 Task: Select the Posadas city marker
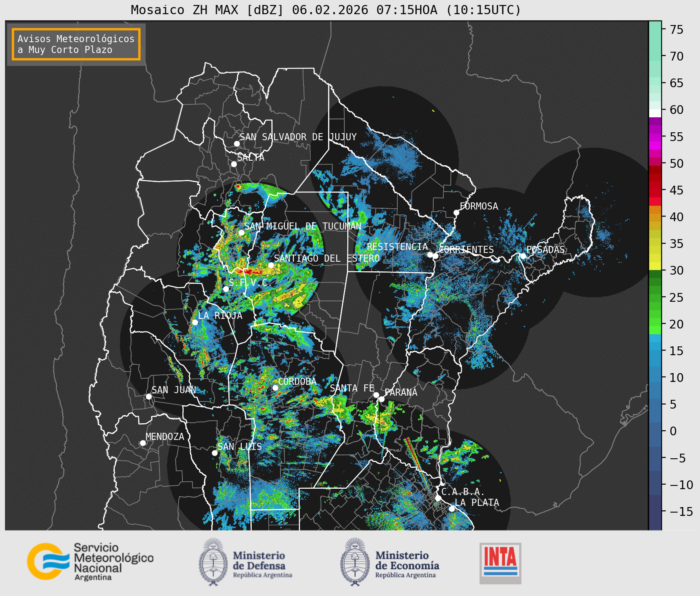[x=523, y=256]
